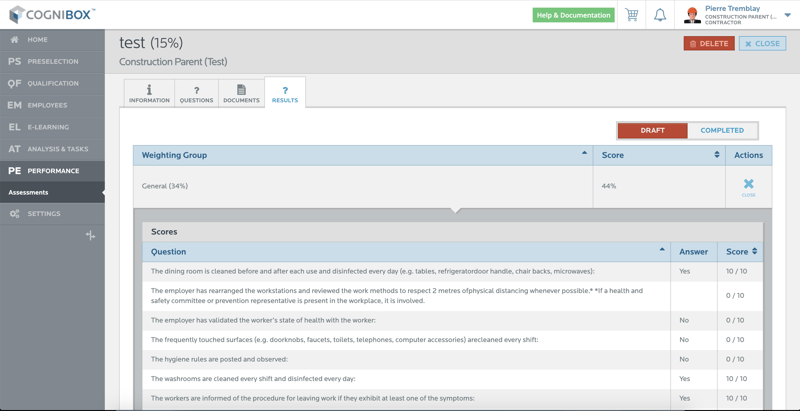This screenshot has height=411, width=800.
Task: Click the dining room cleaned question row
Action: click(x=453, y=271)
